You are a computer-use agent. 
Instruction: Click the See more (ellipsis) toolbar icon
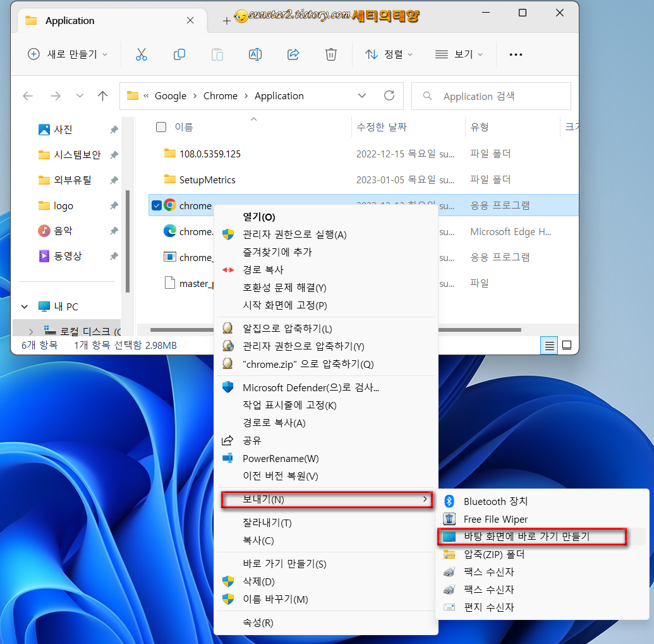pos(516,54)
